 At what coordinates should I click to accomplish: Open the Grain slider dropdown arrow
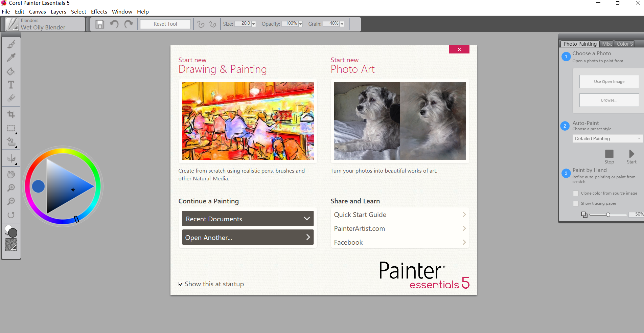click(342, 24)
